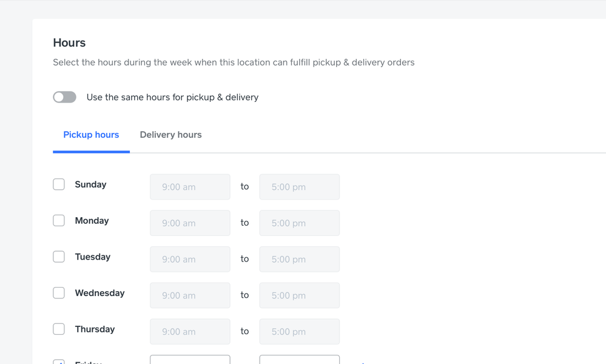The image size is (606, 364).
Task: Select Tuesday's end time field
Action: [x=299, y=259]
